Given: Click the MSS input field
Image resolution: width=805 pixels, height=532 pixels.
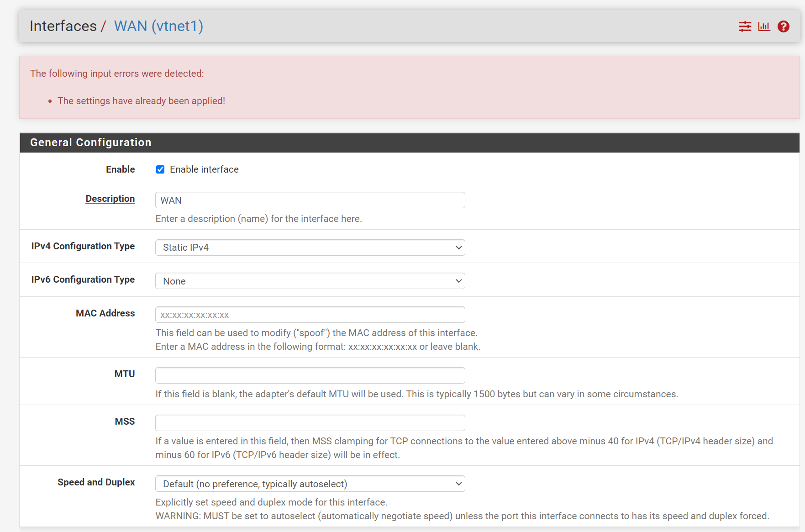Looking at the screenshot, I should (310, 423).
